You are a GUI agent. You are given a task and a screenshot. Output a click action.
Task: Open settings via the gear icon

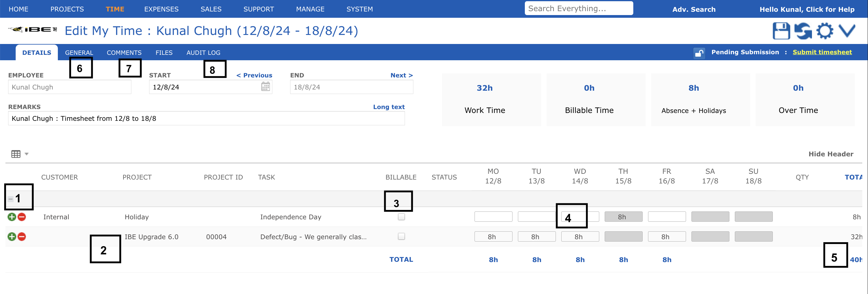pos(825,31)
